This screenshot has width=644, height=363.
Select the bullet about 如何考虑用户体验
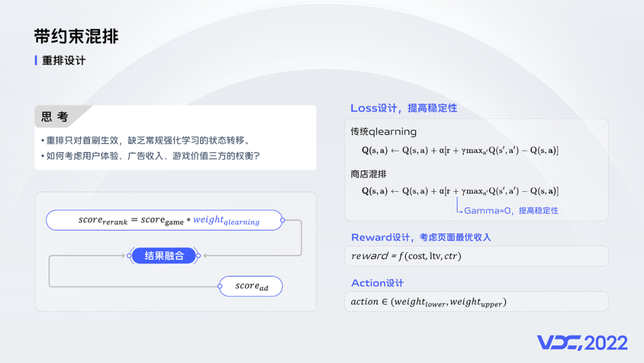[x=150, y=156]
